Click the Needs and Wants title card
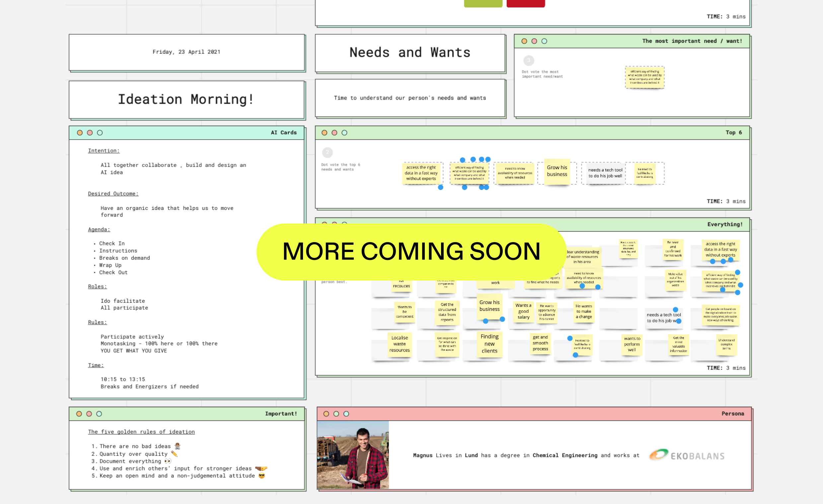This screenshot has height=504, width=823. click(410, 53)
